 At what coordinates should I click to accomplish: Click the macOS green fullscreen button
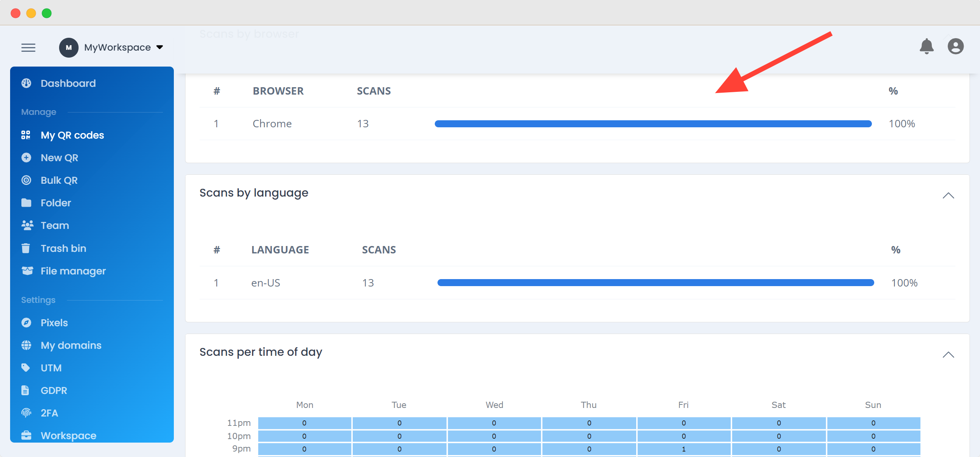tap(47, 13)
